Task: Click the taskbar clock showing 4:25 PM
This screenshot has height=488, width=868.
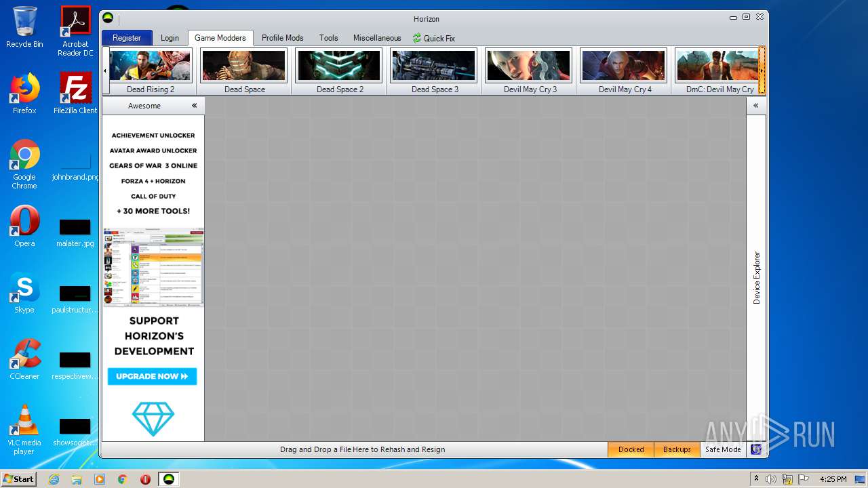Action: pyautogui.click(x=833, y=479)
